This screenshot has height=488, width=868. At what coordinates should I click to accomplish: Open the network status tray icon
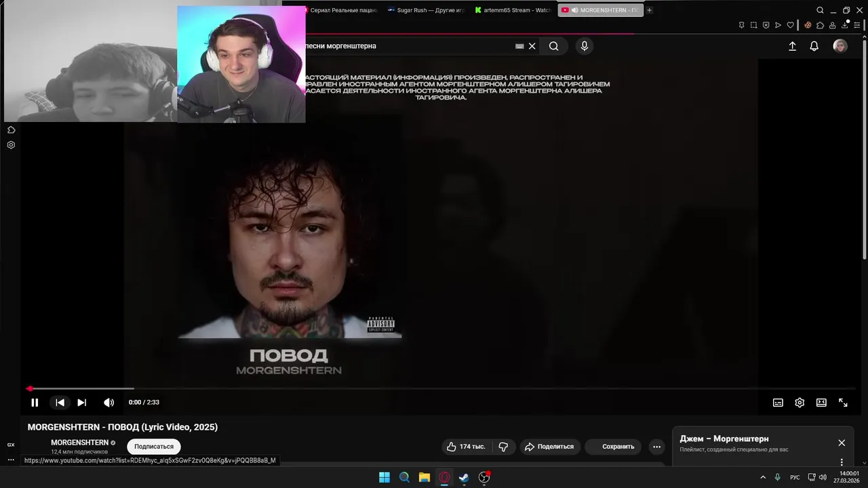[x=812, y=477]
